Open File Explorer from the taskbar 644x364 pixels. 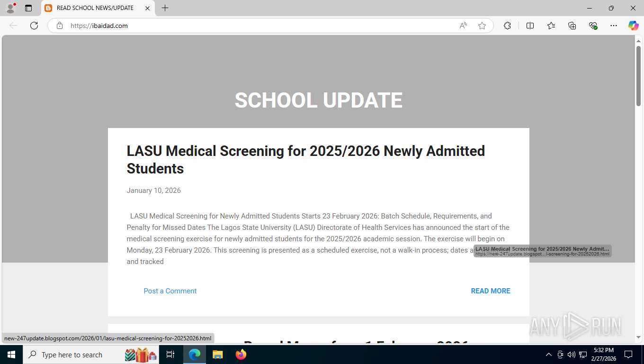tap(217, 355)
